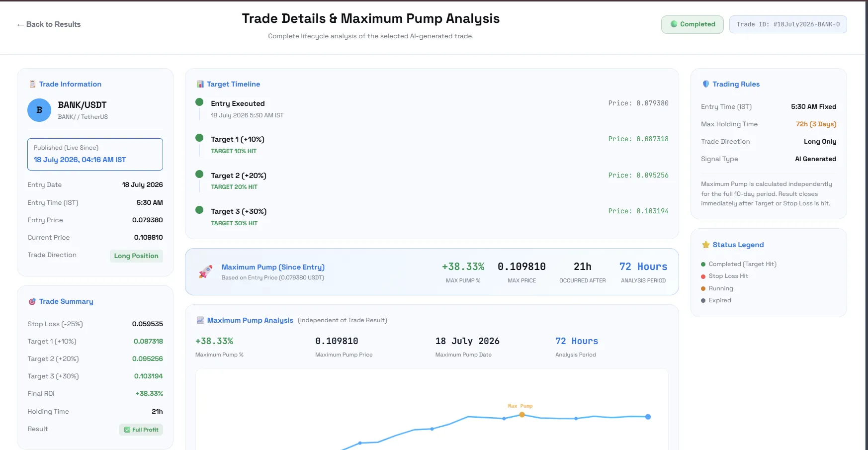Click the Final ROI +38.33% value
This screenshot has width=868, height=450.
(x=149, y=393)
